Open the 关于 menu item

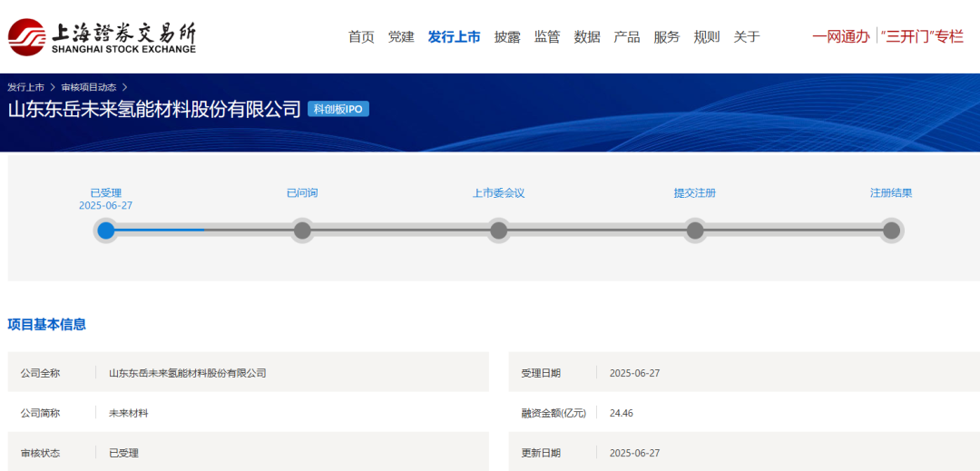pos(746,37)
